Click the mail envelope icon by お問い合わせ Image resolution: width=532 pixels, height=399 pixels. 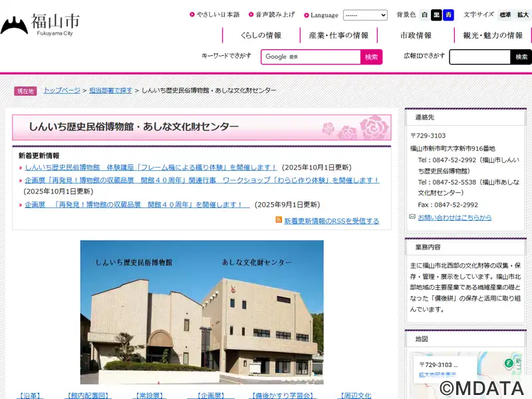(x=412, y=217)
